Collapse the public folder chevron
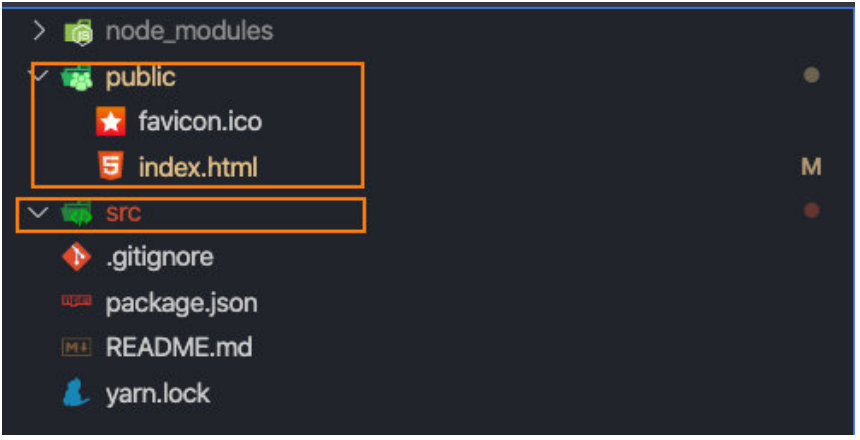This screenshot has width=860, height=440. coord(39,78)
